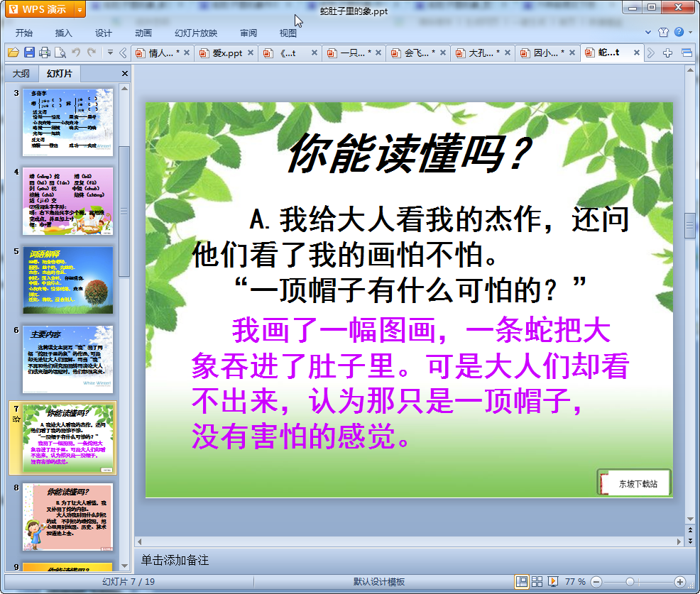The image size is (700, 594).
Task: Select the 幻灯片 pane tab
Action: click(59, 73)
